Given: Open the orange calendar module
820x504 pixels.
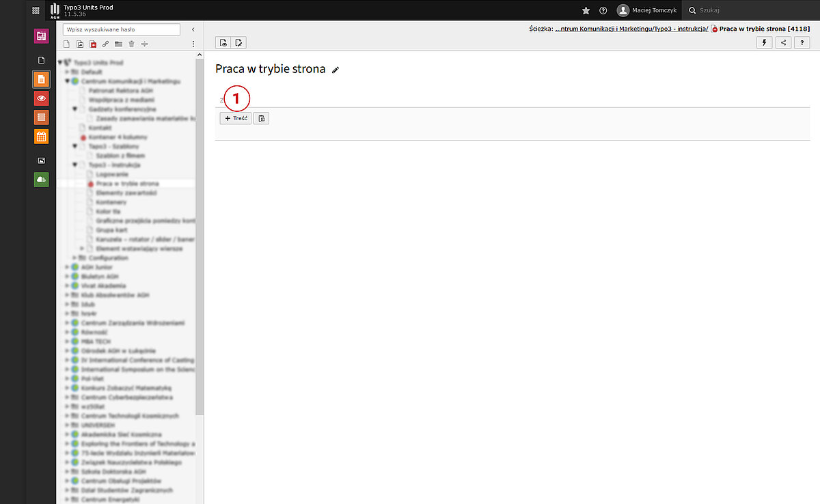Looking at the screenshot, I should (x=42, y=137).
